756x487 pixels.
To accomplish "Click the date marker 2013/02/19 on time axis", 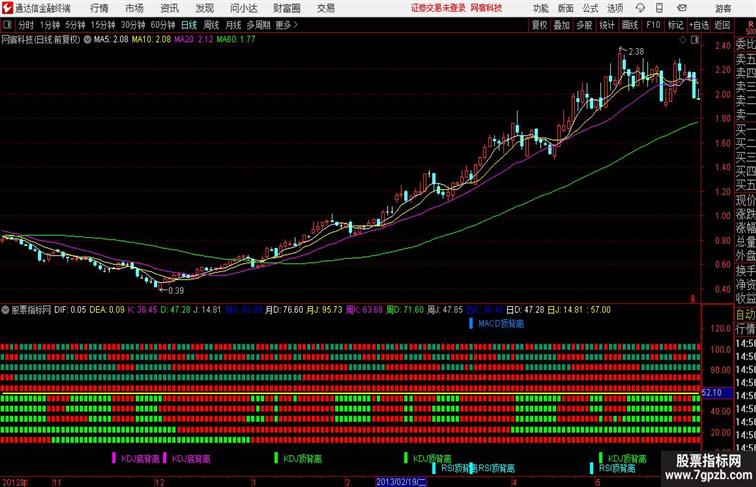I will [401, 482].
